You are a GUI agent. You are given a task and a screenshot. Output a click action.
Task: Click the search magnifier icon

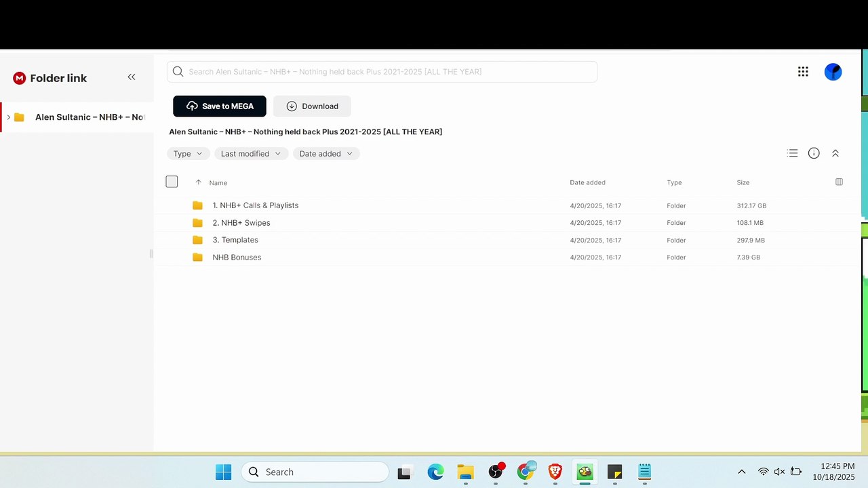tap(178, 72)
